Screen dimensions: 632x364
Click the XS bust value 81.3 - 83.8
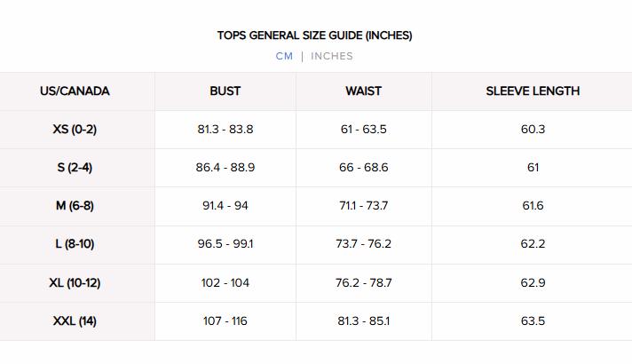coord(225,129)
